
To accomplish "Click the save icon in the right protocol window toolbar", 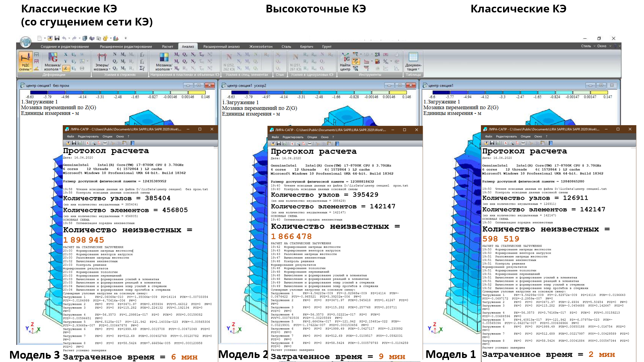I will coord(492,143).
